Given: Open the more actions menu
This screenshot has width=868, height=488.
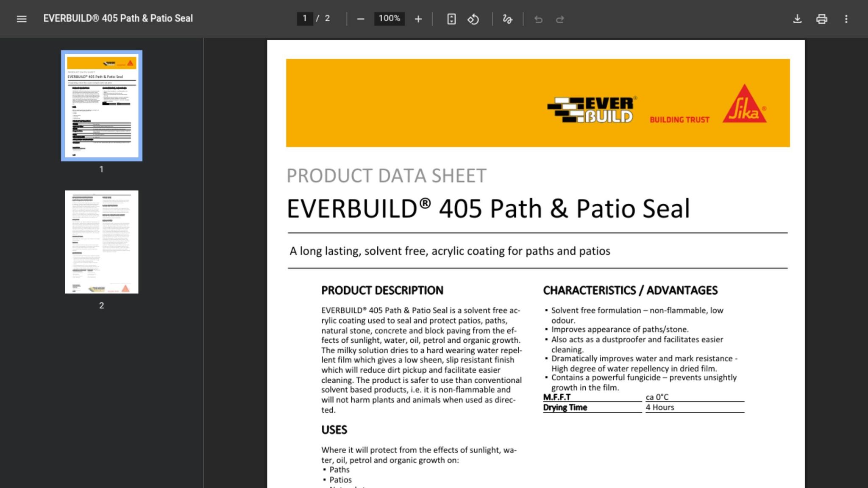Looking at the screenshot, I should [x=846, y=19].
